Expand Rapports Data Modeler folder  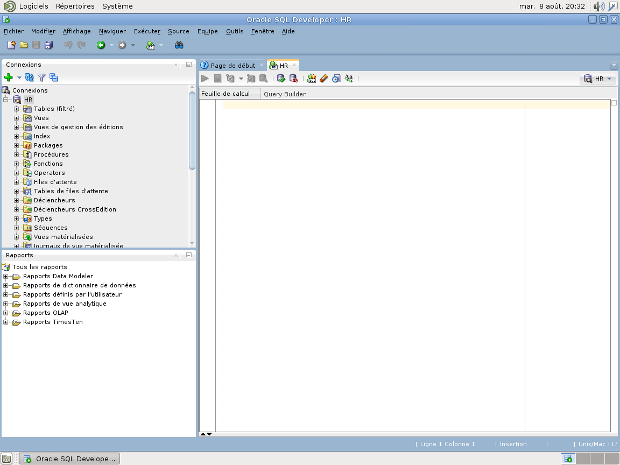pos(6,276)
